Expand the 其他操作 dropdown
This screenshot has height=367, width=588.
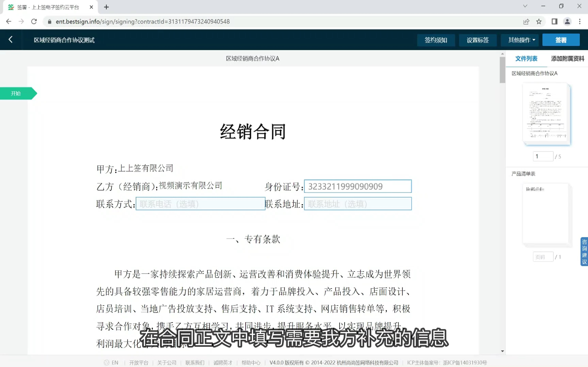point(520,40)
